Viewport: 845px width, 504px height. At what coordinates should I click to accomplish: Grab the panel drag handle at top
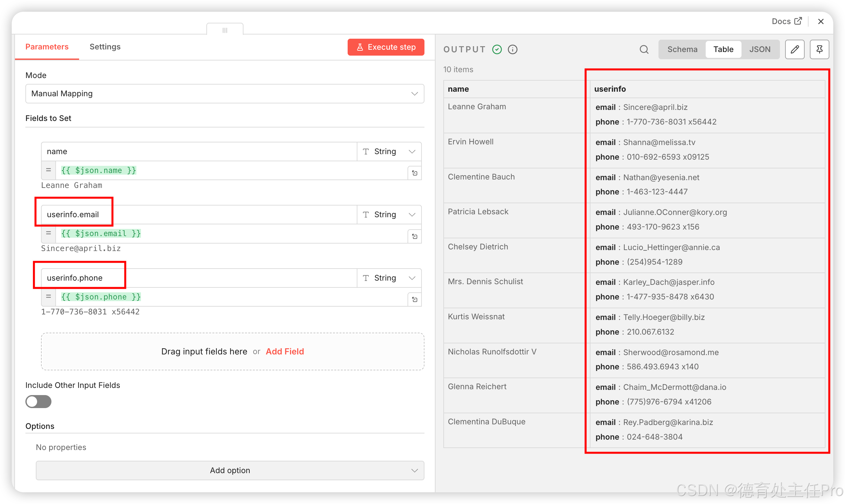coord(225,30)
